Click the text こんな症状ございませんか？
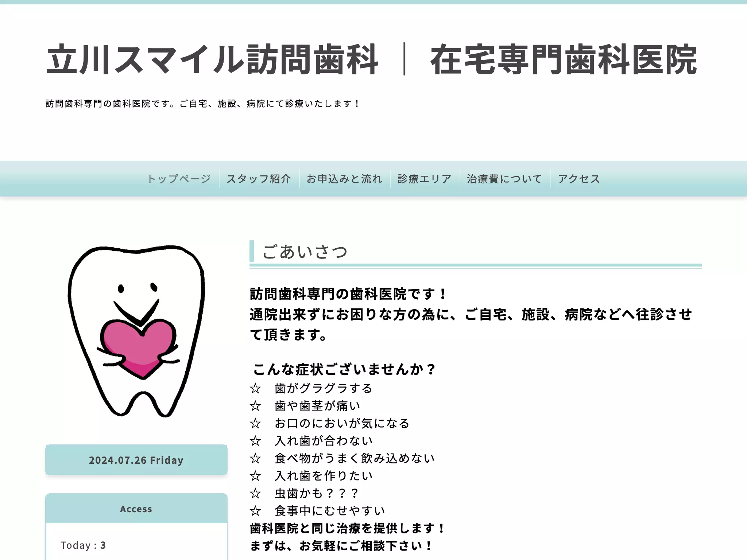 tap(344, 369)
